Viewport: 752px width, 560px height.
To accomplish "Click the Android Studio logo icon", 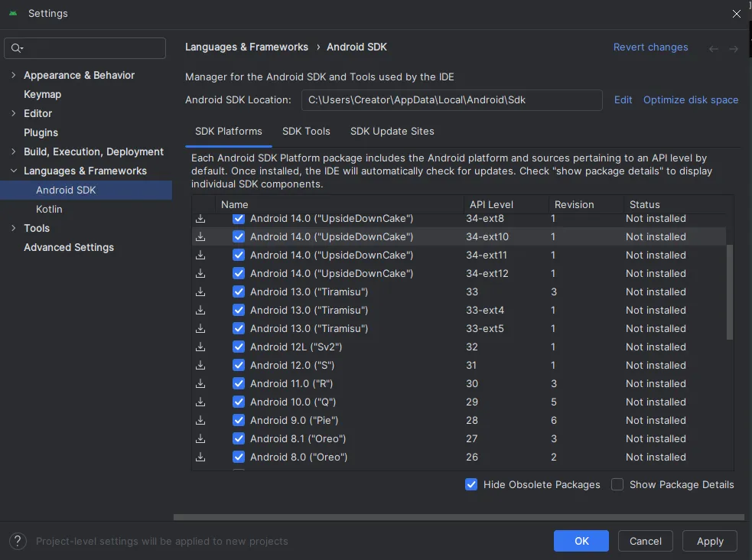I will [x=13, y=14].
